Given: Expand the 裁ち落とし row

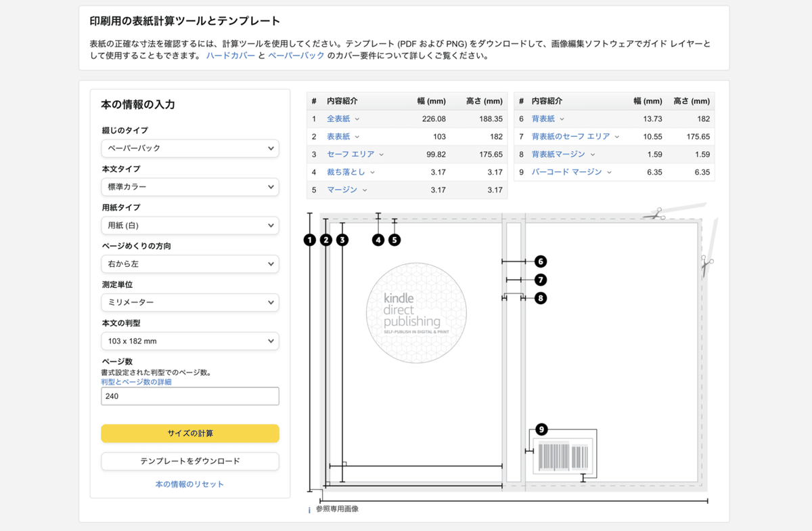Looking at the screenshot, I should point(351,172).
